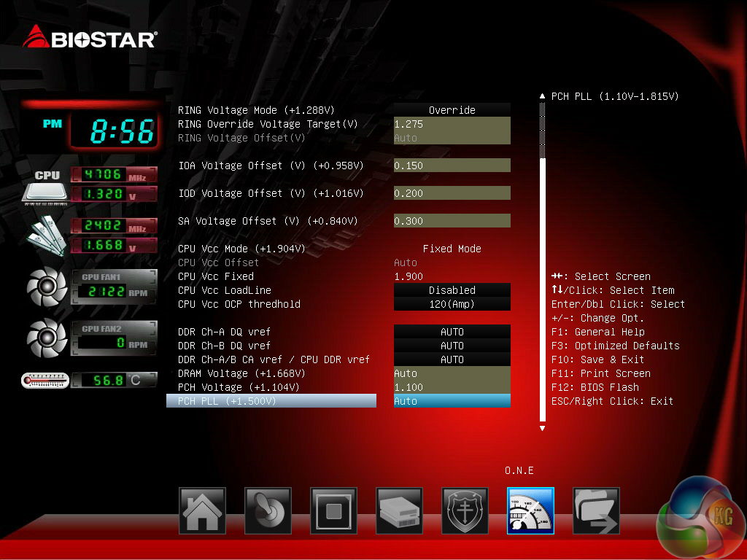
Task: Select DDR Ch-A DQ vref label
Action: 224,332
